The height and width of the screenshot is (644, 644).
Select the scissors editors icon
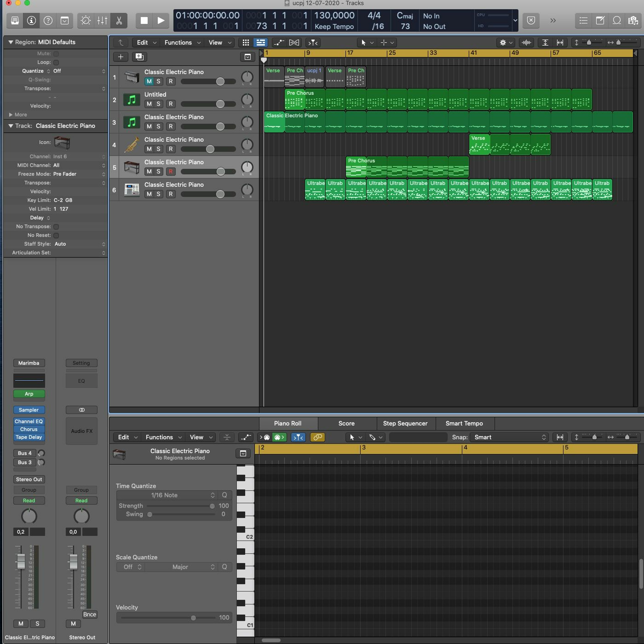tap(119, 21)
